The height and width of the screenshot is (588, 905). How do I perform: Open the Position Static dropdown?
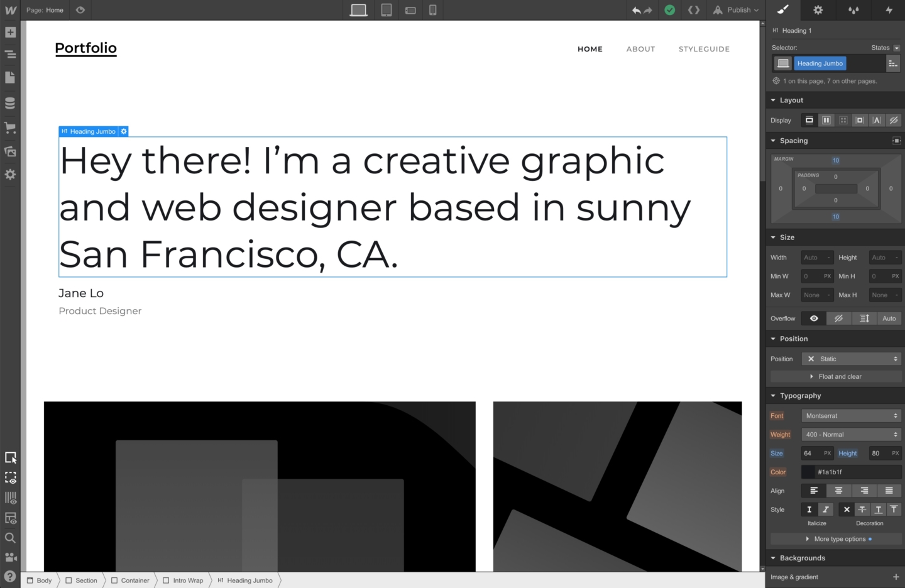(x=852, y=359)
